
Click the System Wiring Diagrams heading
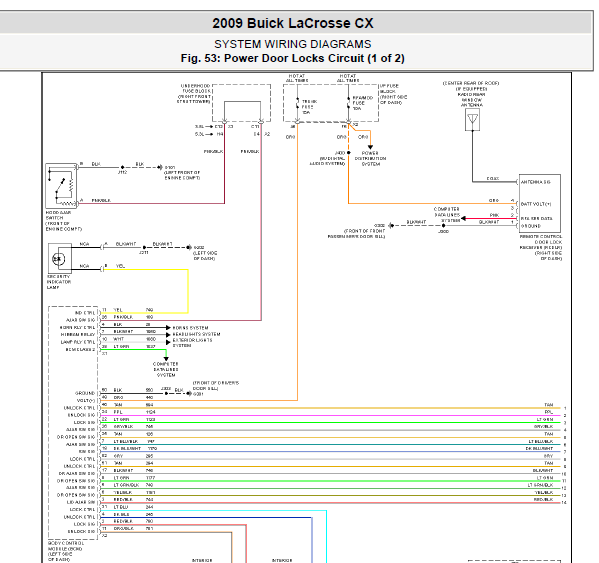click(293, 44)
